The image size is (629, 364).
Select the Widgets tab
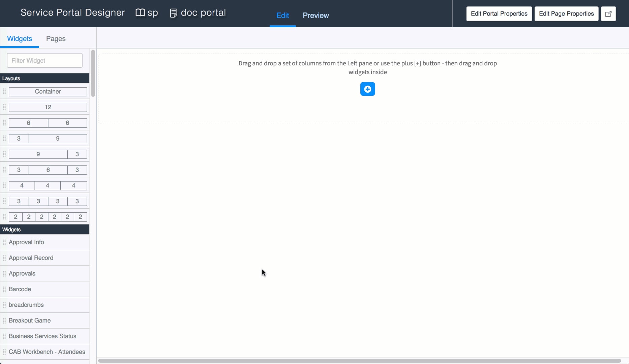pyautogui.click(x=20, y=39)
